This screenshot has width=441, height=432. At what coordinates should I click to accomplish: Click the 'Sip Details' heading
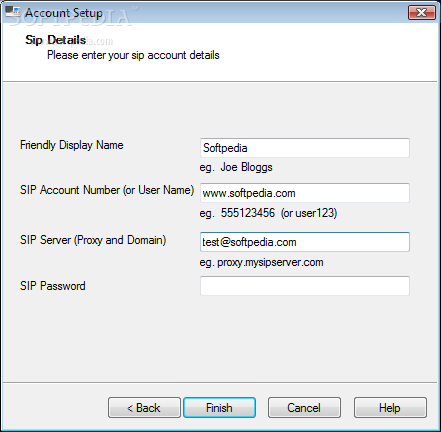click(x=56, y=40)
